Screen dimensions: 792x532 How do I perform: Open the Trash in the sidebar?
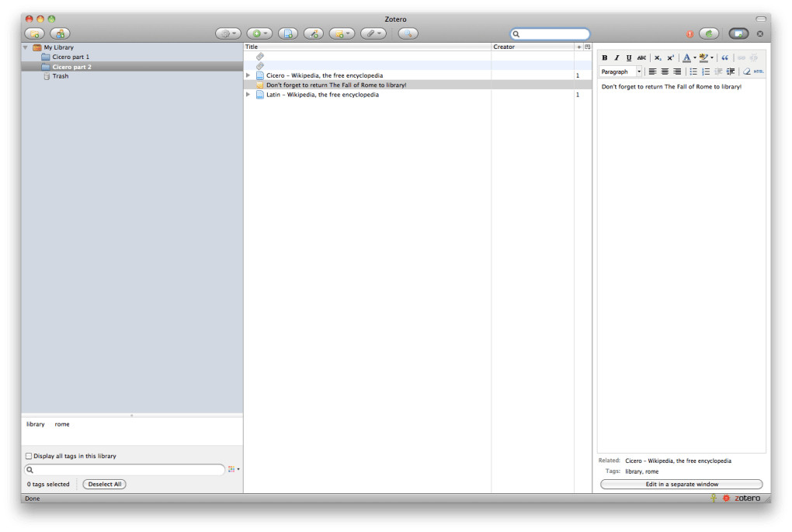click(x=60, y=76)
